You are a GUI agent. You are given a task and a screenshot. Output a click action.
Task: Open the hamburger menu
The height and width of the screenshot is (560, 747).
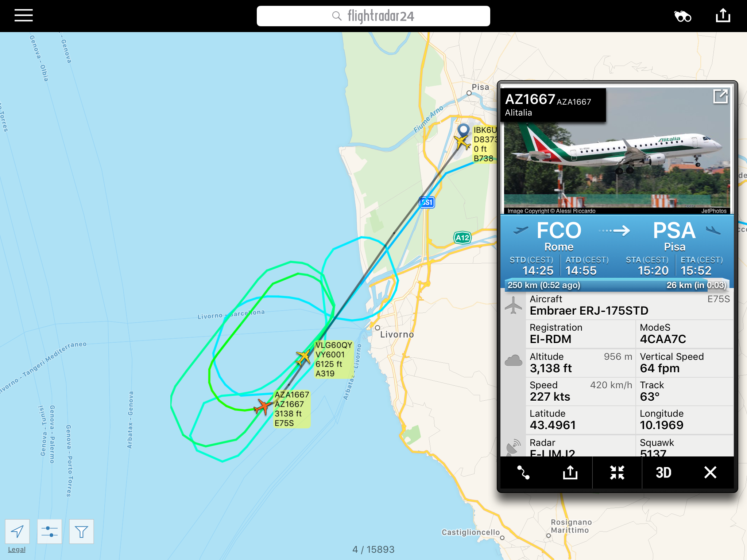24,16
